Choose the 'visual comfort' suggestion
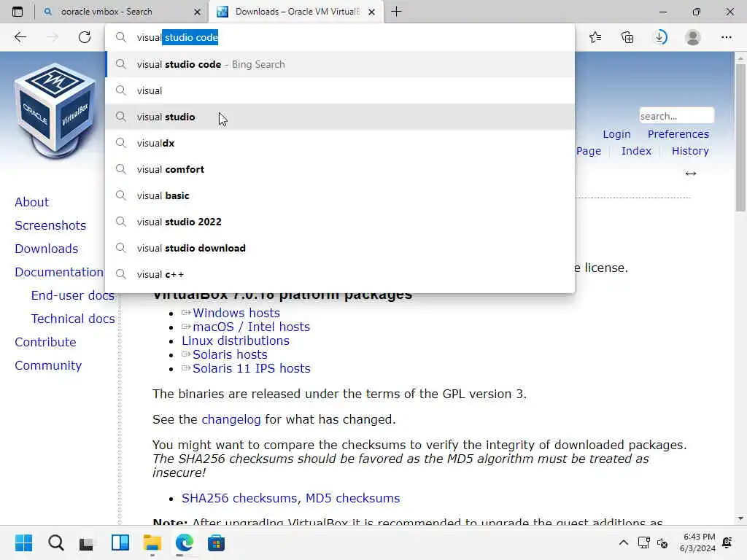The image size is (747, 560). (x=340, y=169)
